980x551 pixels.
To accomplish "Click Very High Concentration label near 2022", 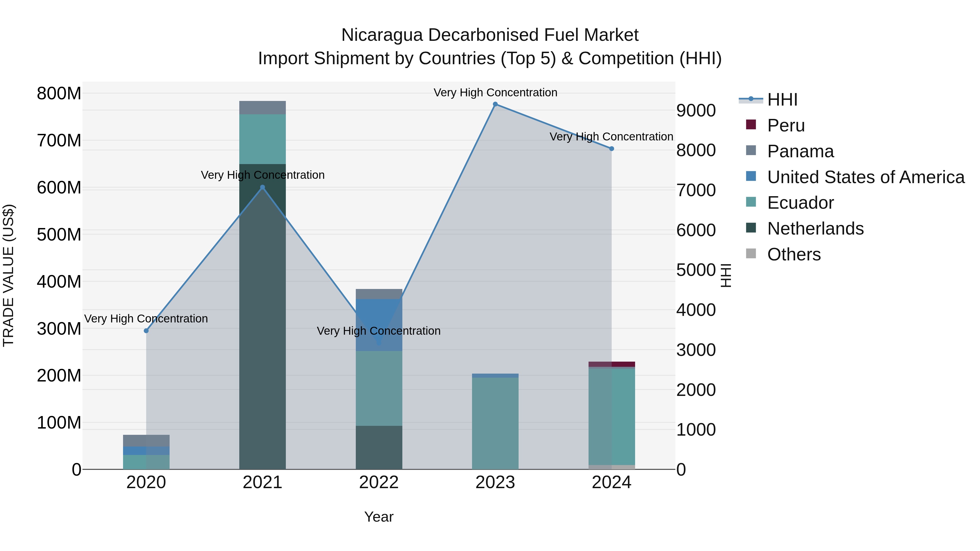I will [379, 331].
